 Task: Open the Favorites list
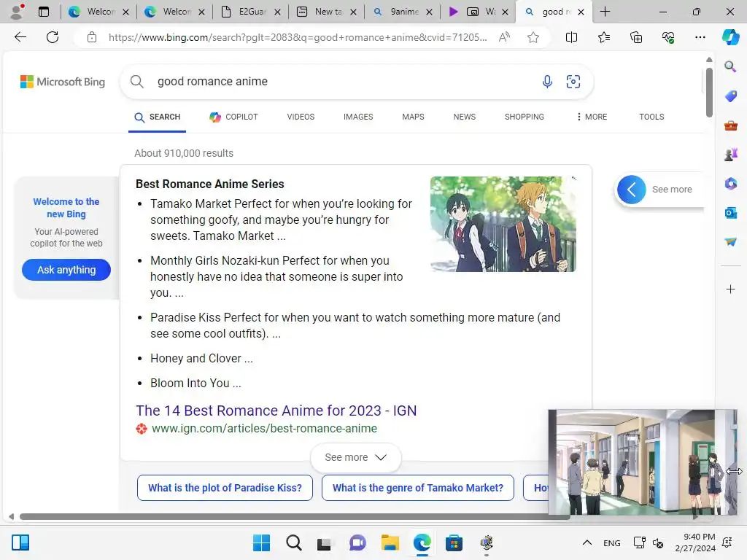[x=603, y=37]
